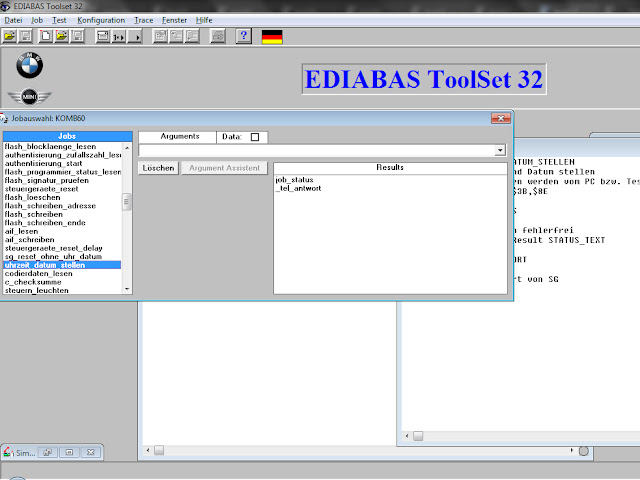
Task: Click the Jobs list header
Action: 67,136
